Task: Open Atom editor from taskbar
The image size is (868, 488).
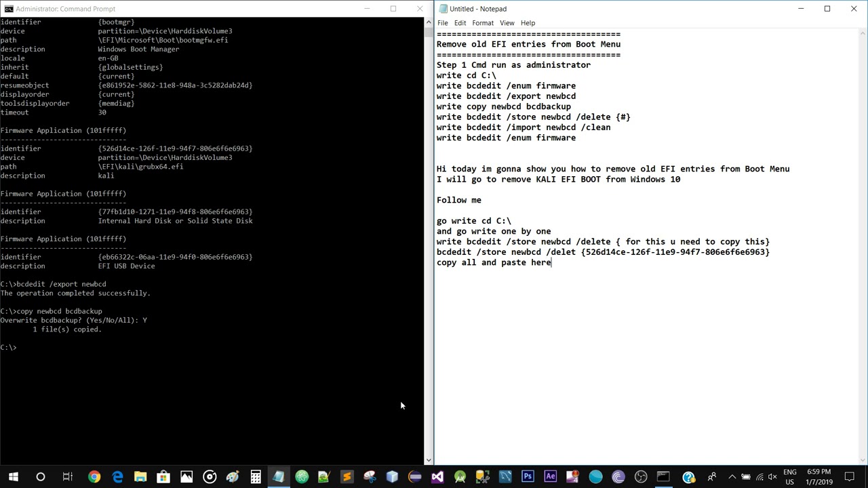Action: (301, 477)
